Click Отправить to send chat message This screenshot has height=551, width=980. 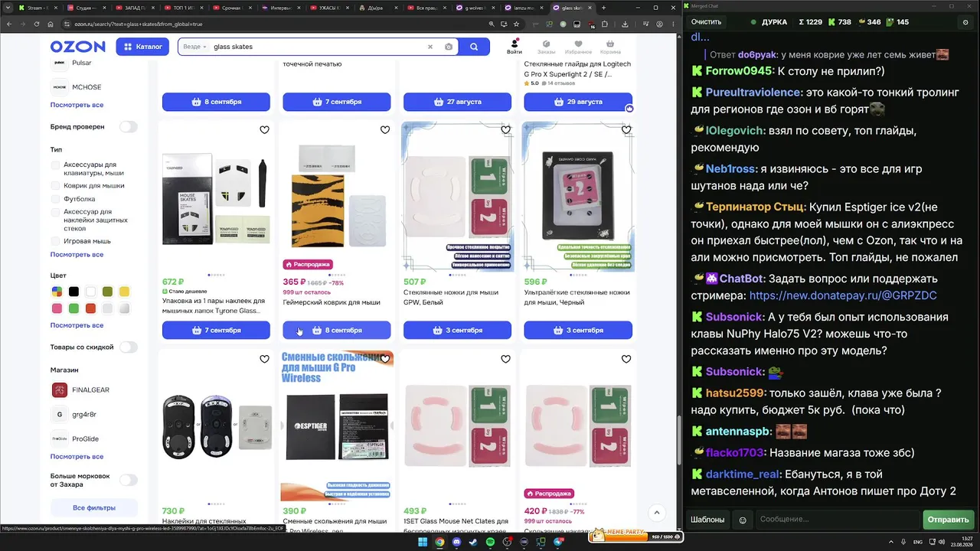(948, 520)
